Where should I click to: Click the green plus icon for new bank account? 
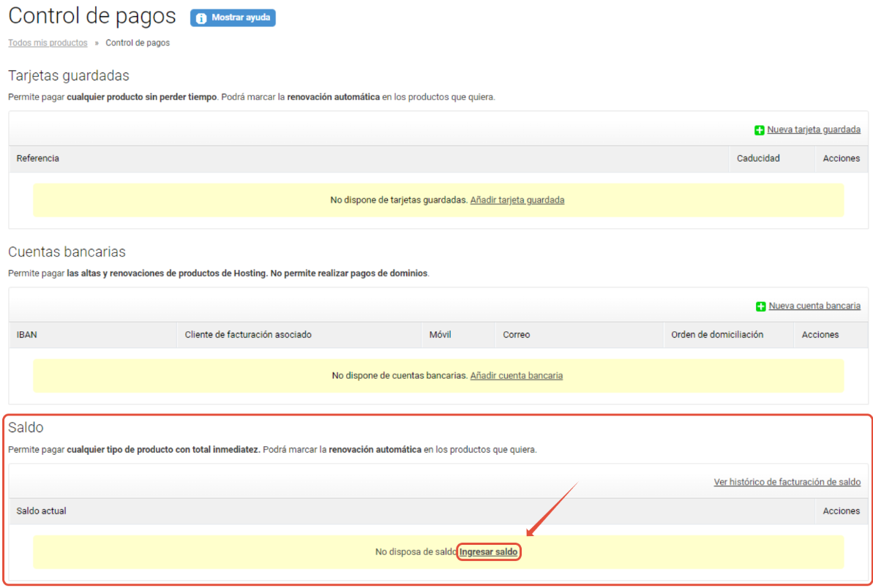pyautogui.click(x=761, y=306)
